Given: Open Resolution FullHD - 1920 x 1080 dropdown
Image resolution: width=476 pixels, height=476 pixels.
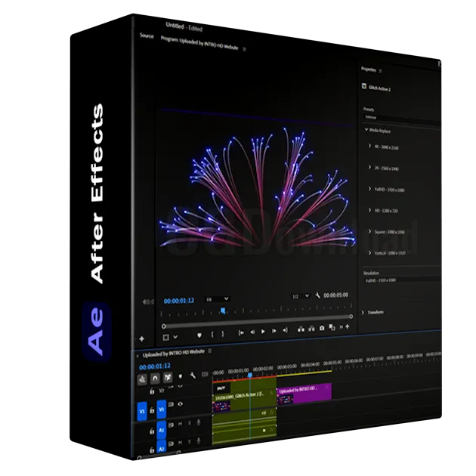Looking at the screenshot, I should click(x=402, y=280).
